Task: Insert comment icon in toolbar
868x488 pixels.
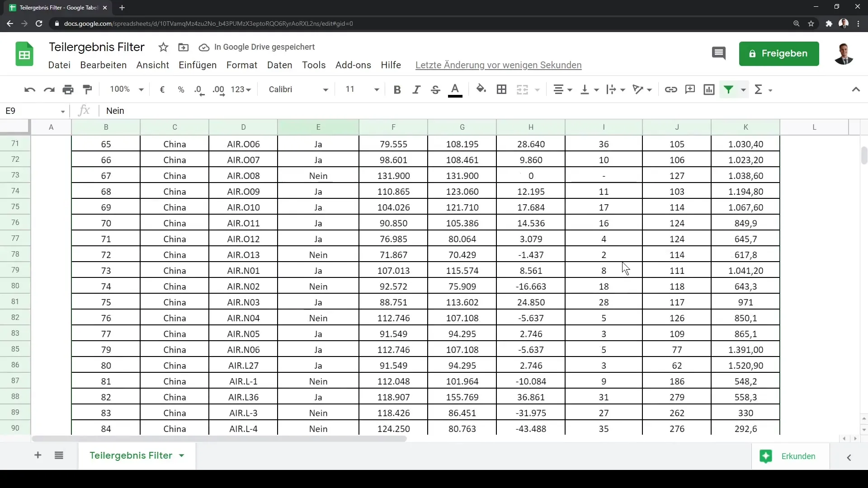Action: (690, 89)
